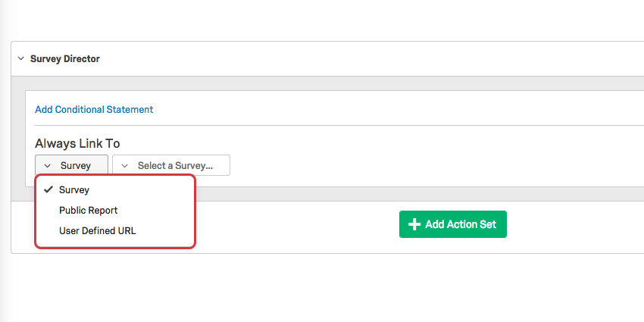Viewport: 644px width, 322px height.
Task: Click the checkmark beside the Survey option
Action: pyautogui.click(x=48, y=190)
